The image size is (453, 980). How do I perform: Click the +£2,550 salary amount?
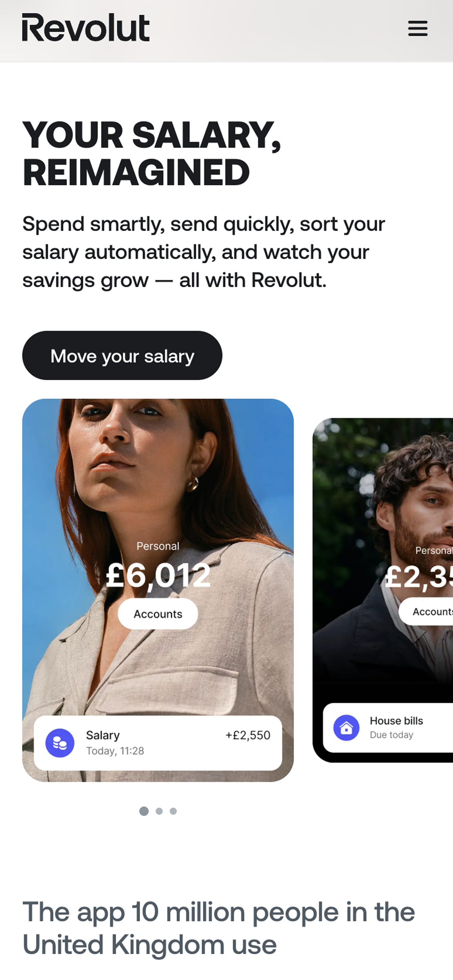point(248,735)
